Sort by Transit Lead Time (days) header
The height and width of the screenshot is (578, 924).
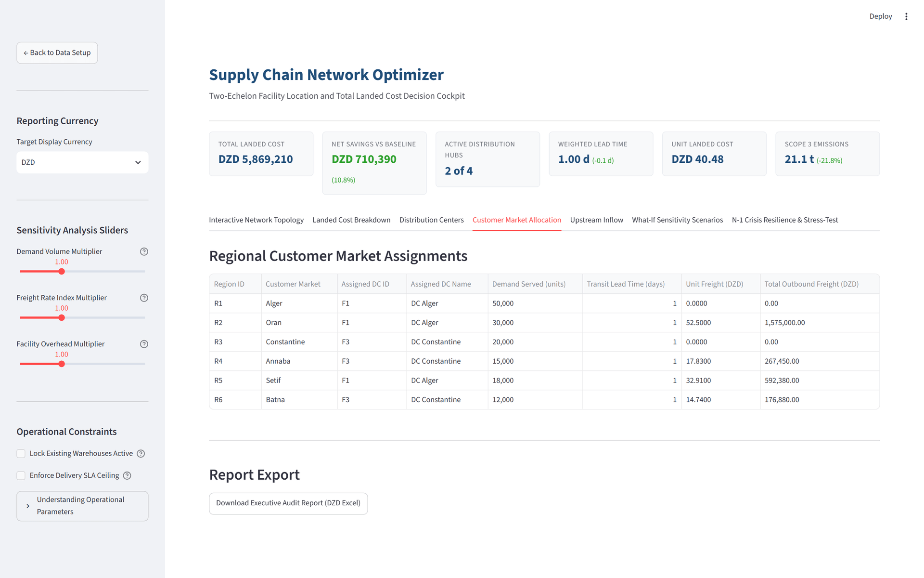(632, 284)
